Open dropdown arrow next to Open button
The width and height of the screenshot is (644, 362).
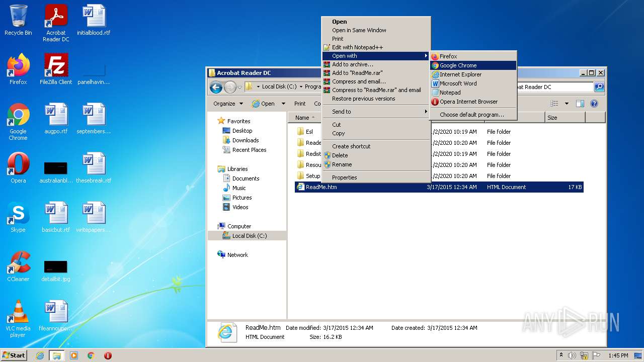click(283, 104)
